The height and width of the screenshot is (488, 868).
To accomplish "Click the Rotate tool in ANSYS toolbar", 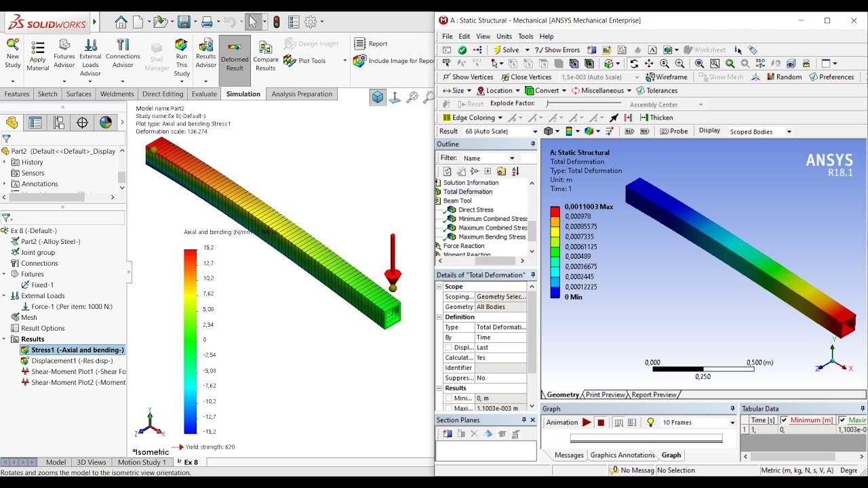I will (x=634, y=63).
